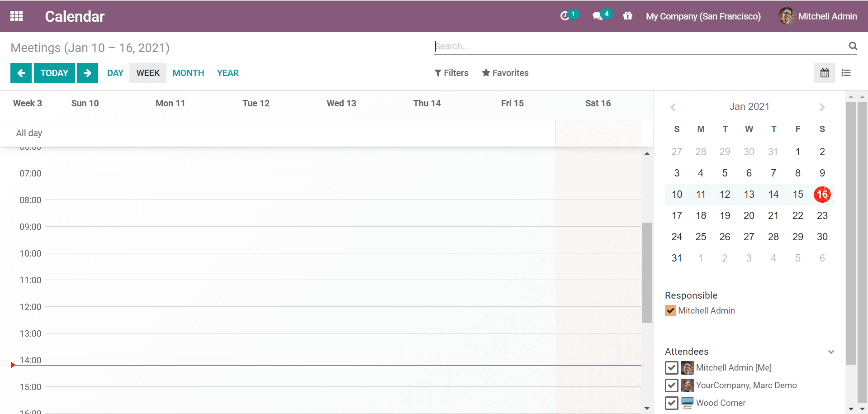The height and width of the screenshot is (414, 868).
Task: Open My Company (San Francisco) switcher
Action: pos(703,16)
